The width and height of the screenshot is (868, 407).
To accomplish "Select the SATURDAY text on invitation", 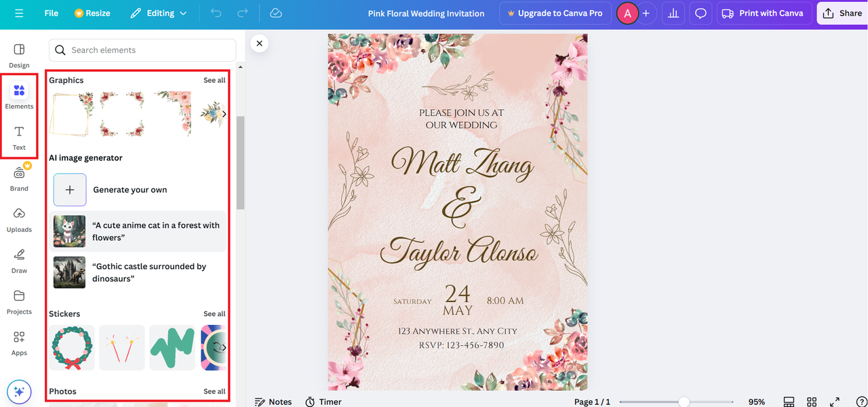I will (412, 301).
